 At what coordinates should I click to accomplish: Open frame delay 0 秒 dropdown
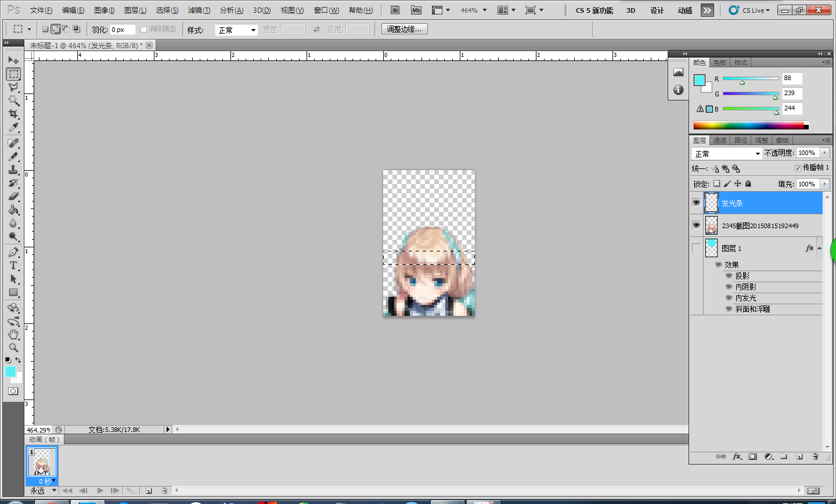[x=46, y=481]
